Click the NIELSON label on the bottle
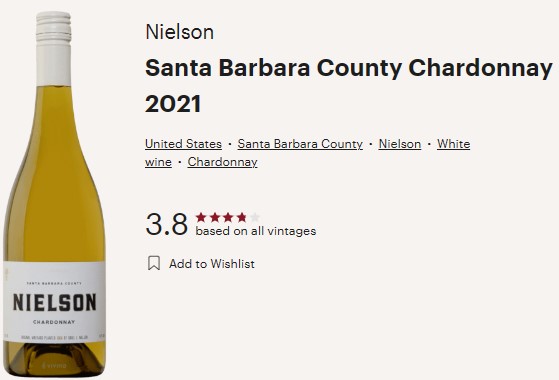The width and height of the screenshot is (559, 380). (x=55, y=303)
